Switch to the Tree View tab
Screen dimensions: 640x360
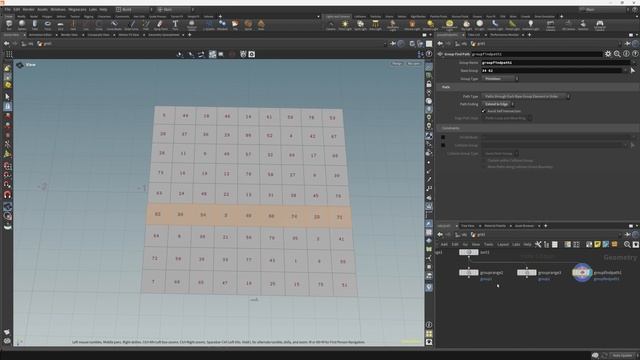(x=468, y=226)
